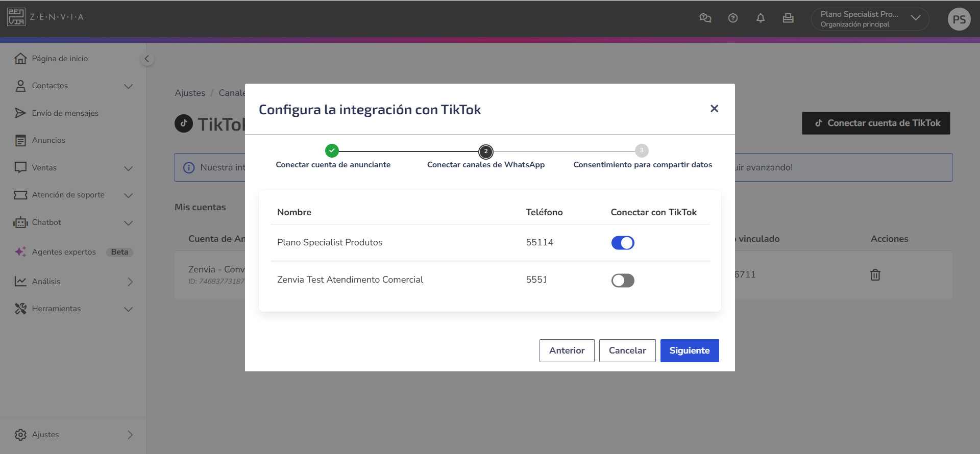Viewport: 980px width, 454px height.
Task: Click the Zenvia Test Atendimento Comercial name cell
Action: (350, 280)
